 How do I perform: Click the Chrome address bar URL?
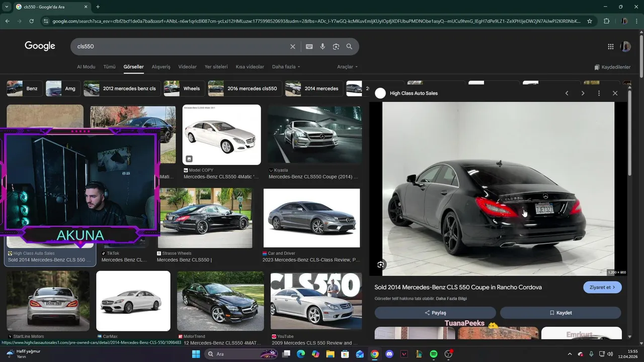[316, 21]
